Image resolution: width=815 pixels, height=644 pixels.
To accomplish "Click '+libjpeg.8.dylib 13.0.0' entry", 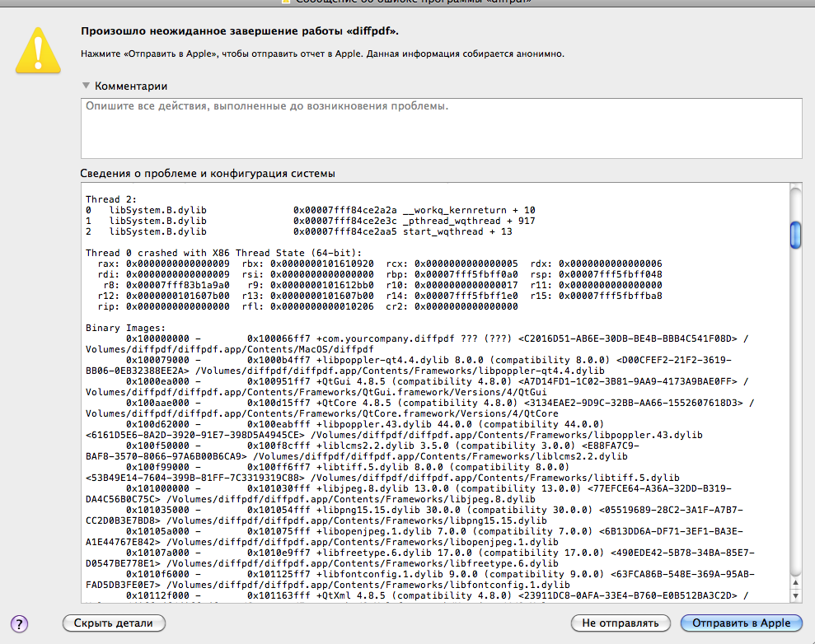I will [x=382, y=488].
